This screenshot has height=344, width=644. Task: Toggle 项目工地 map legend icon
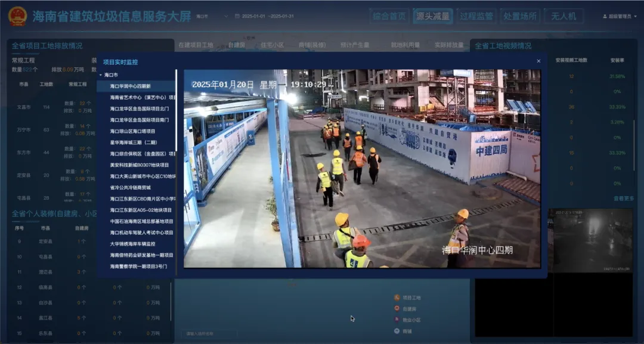397,297
